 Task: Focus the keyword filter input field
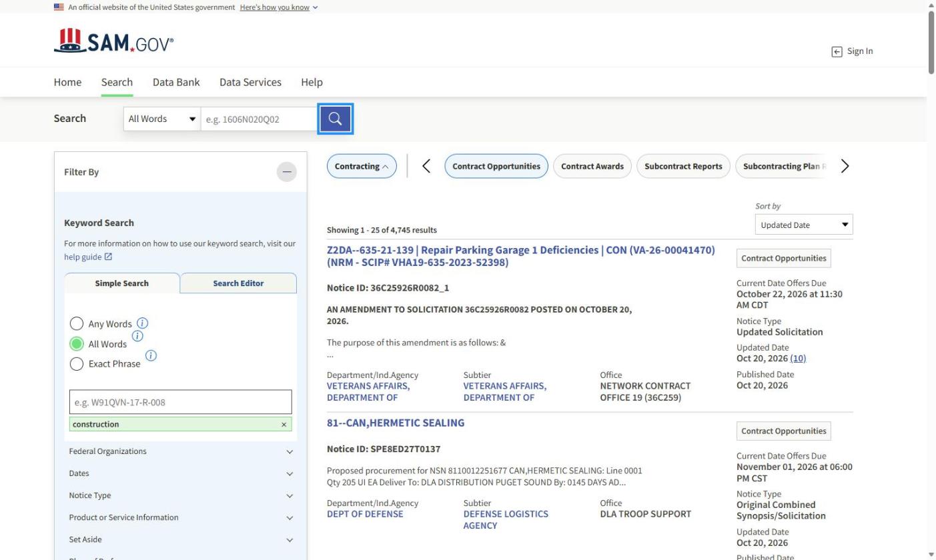[x=180, y=402]
